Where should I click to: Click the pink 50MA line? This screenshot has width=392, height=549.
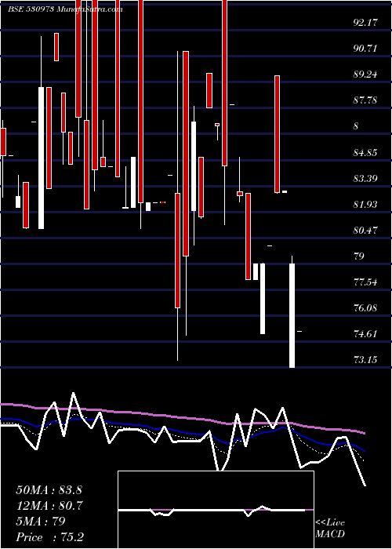(x=182, y=417)
